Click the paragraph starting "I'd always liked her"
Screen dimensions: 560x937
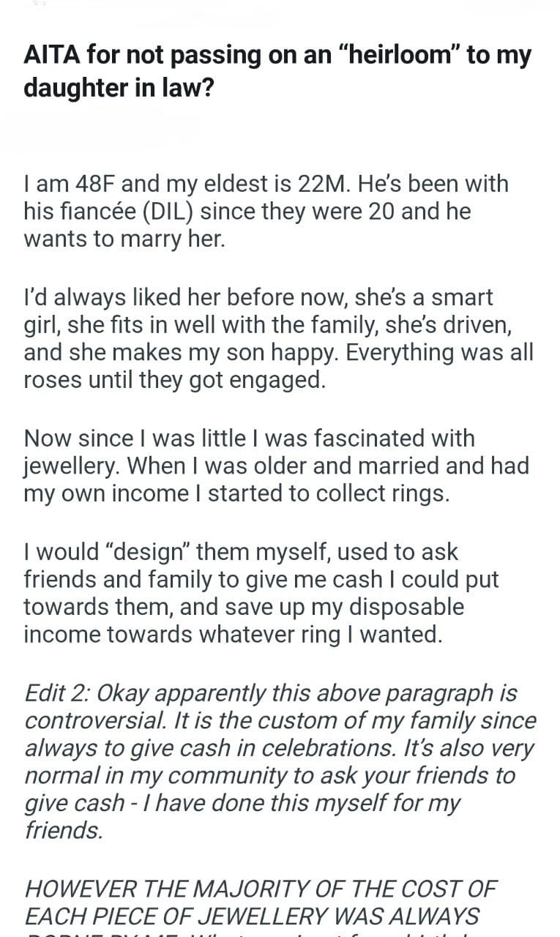pos(278,339)
